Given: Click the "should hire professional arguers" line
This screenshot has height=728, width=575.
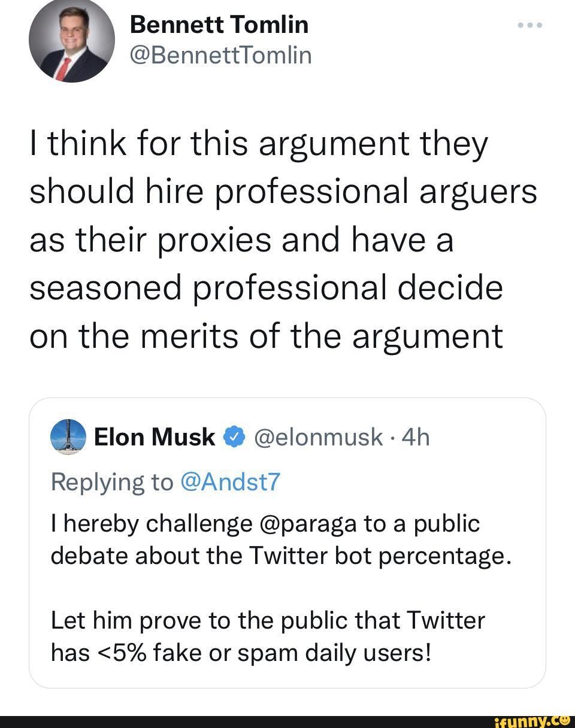Looking at the screenshot, I should (283, 192).
